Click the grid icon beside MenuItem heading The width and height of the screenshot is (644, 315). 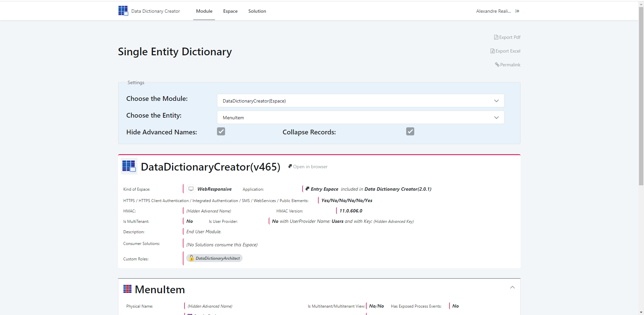coord(128,289)
